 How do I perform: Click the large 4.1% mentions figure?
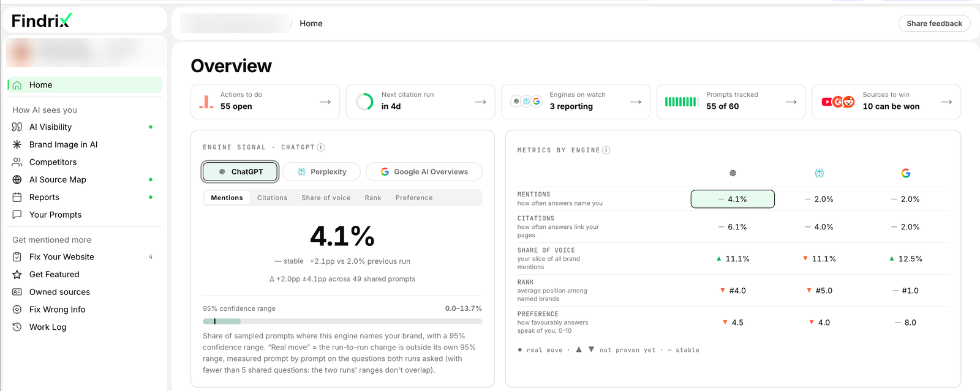point(342,236)
